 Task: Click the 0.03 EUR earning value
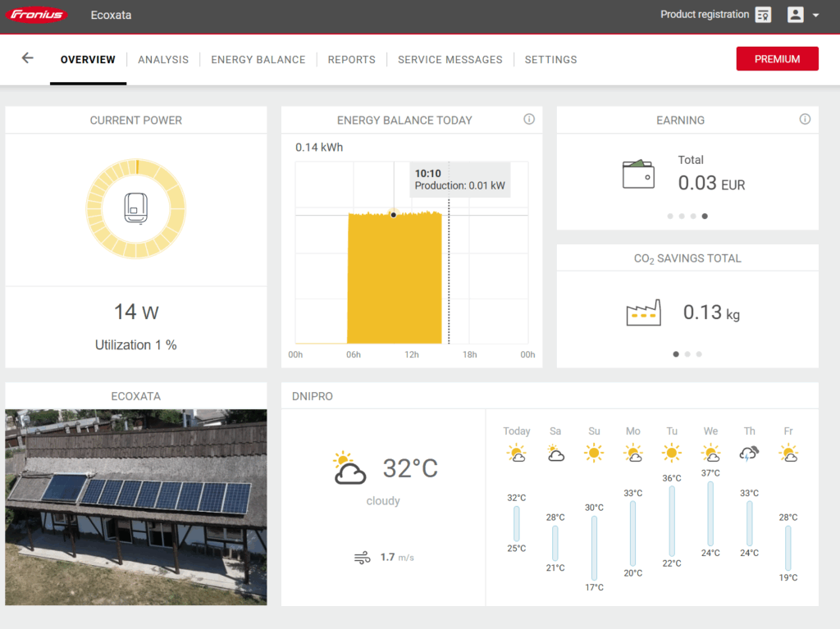(711, 183)
